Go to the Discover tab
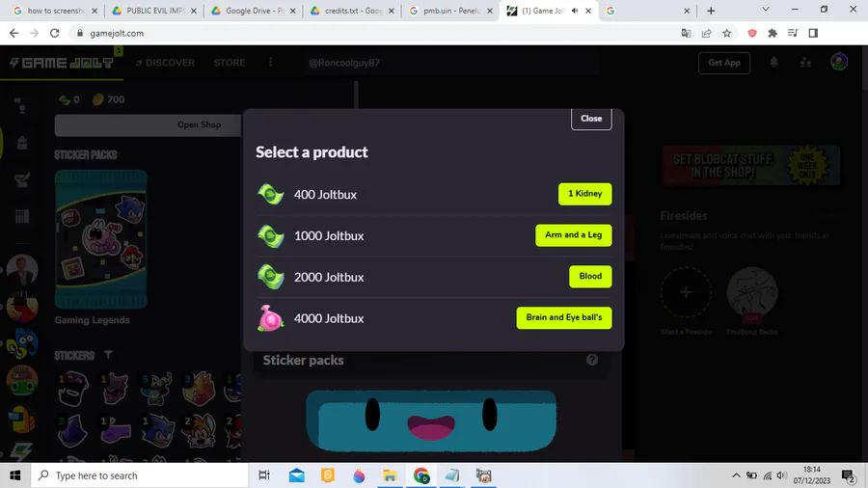Viewport: 868px width, 488px height. (x=165, y=63)
